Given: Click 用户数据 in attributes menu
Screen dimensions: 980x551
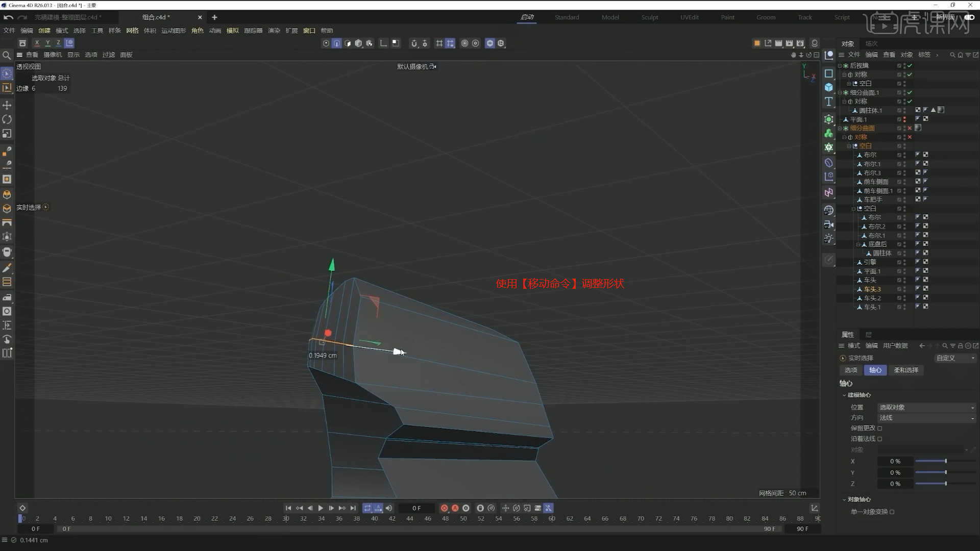Looking at the screenshot, I should pyautogui.click(x=895, y=346).
